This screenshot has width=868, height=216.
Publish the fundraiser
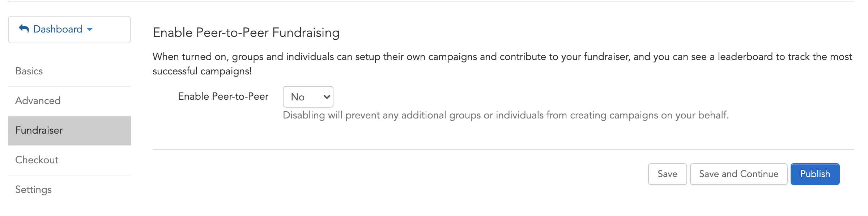pos(815,174)
